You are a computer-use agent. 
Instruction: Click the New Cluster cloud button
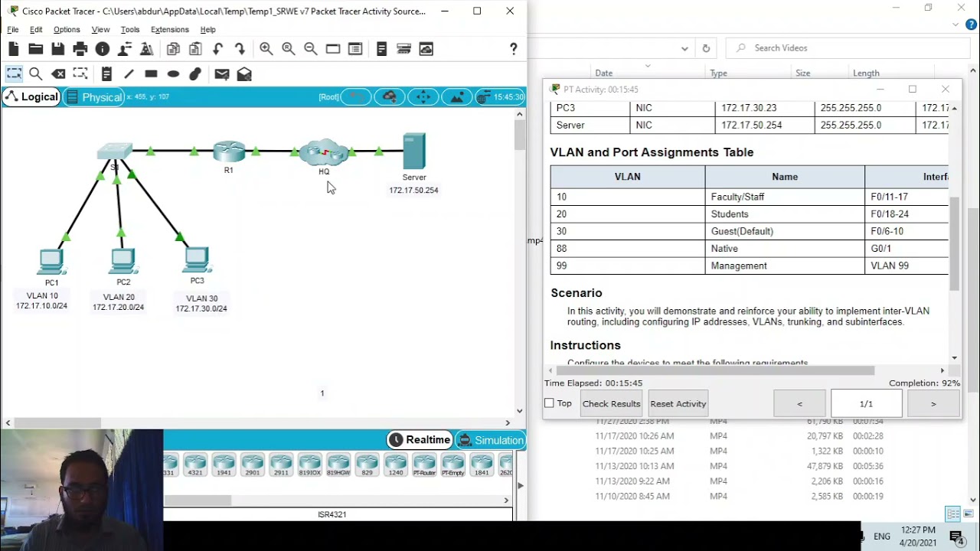click(390, 97)
